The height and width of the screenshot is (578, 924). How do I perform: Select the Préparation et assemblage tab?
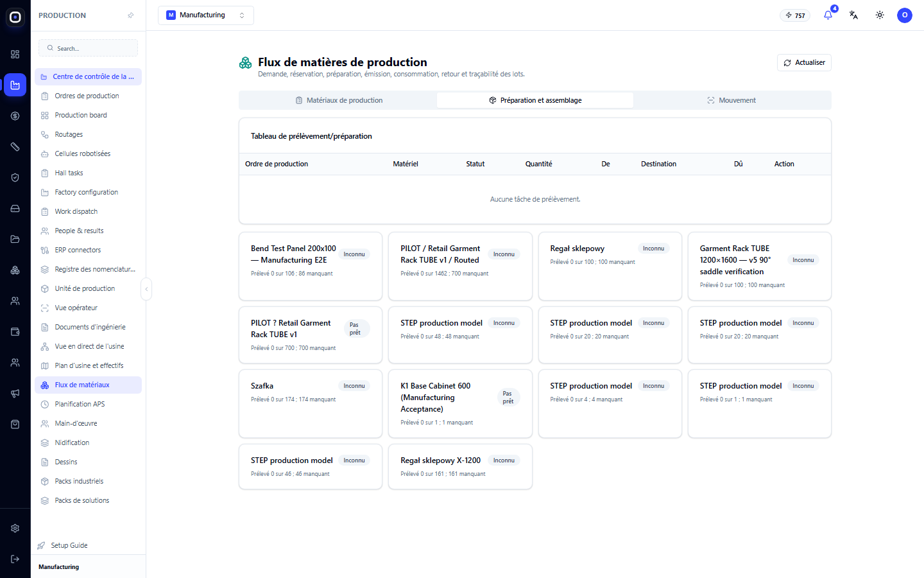click(x=535, y=100)
